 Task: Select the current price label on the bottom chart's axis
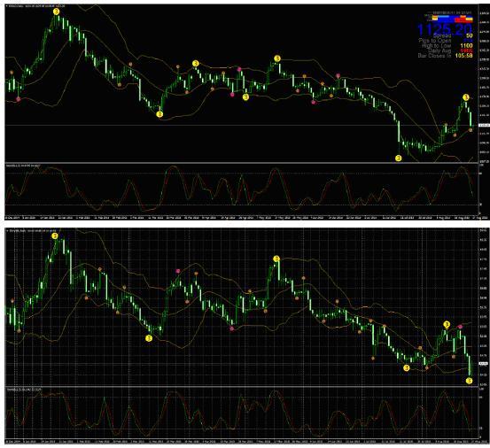(x=484, y=364)
